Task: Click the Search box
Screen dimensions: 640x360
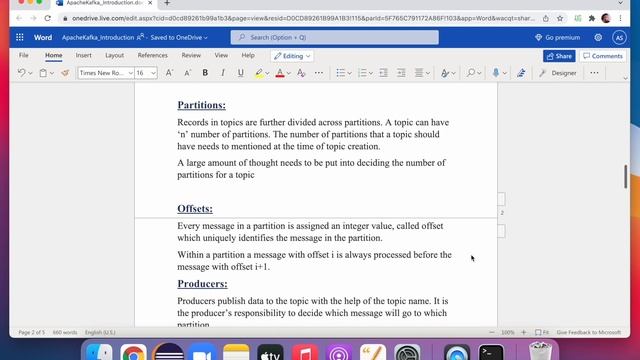Action: [x=335, y=37]
